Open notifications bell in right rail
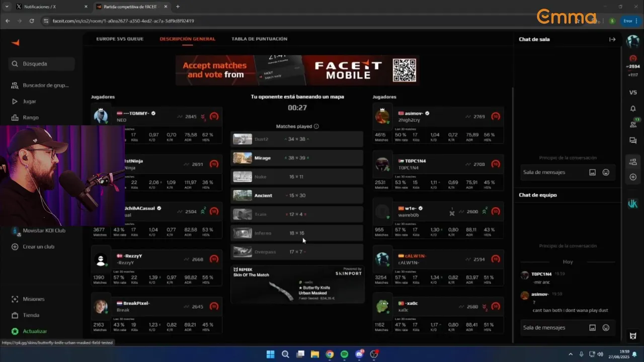This screenshot has width=644, height=362. coord(633,109)
